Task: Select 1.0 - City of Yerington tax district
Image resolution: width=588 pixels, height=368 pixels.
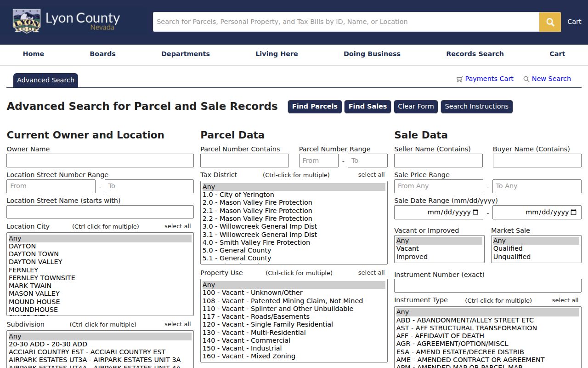Action: coord(294,195)
